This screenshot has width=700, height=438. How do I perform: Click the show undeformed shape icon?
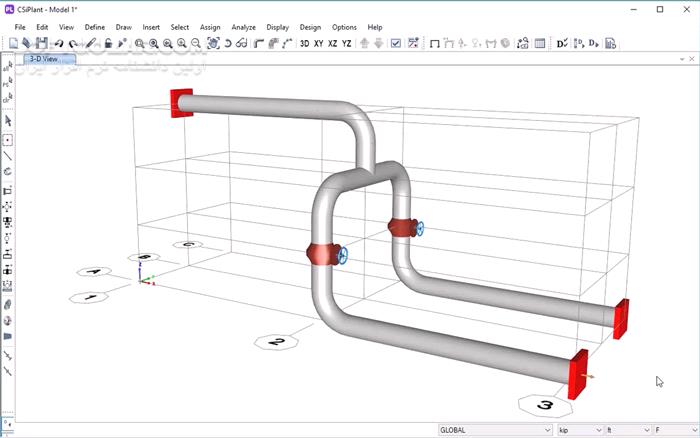(x=434, y=43)
